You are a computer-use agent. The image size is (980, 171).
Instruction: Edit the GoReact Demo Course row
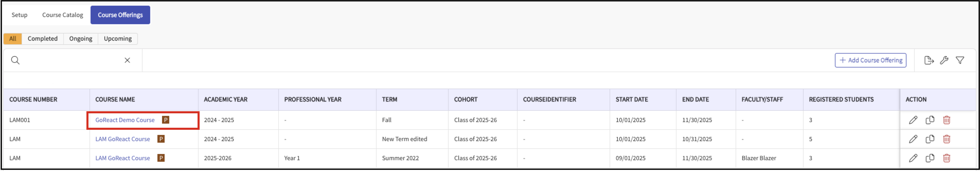[x=913, y=120]
